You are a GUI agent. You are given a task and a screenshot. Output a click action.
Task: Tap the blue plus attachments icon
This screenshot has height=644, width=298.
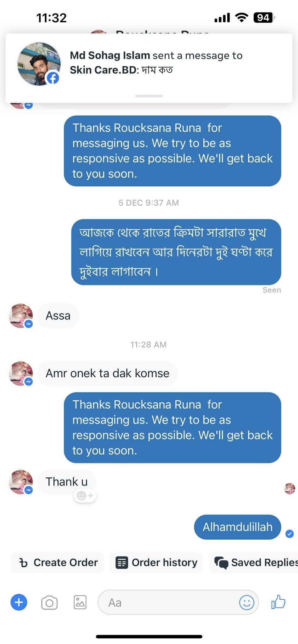pos(19,602)
